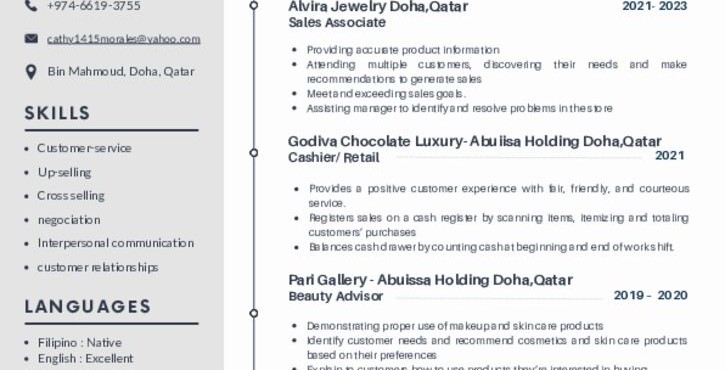Image resolution: width=725 pixels, height=370 pixels.
Task: Click the phone icon beside the number
Action: [31, 6]
